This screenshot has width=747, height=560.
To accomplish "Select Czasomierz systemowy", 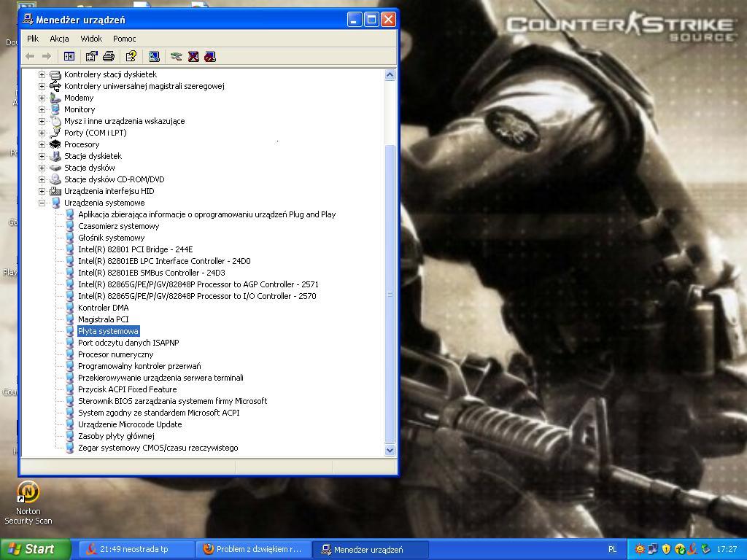I will click(x=119, y=226).
